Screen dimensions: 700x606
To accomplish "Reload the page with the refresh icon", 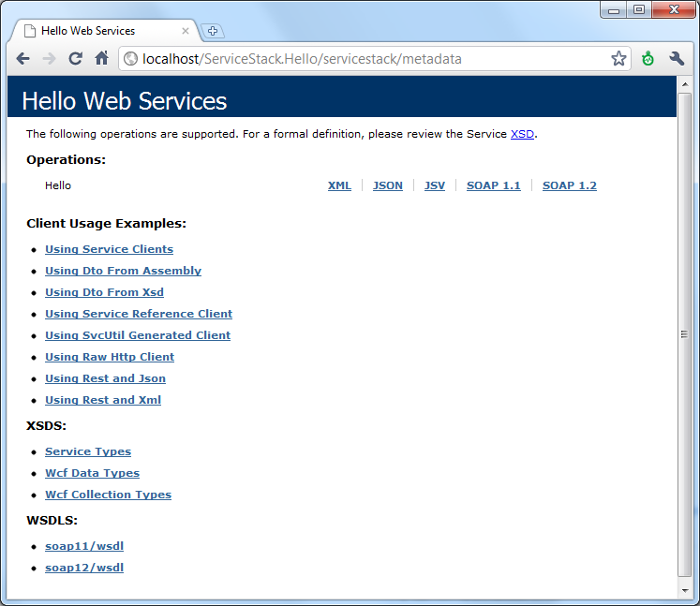I will click(x=76, y=59).
